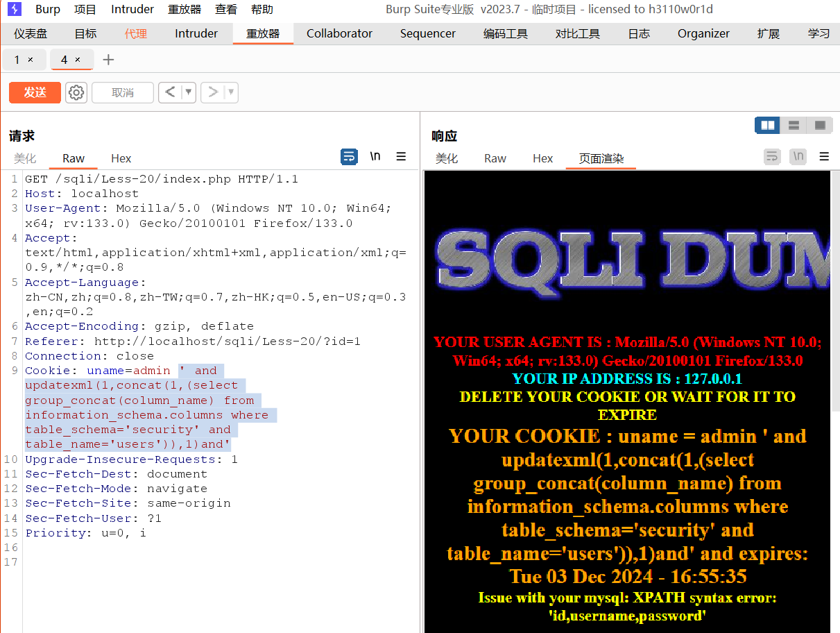840x633 pixels.
Task: Switch to Repeater tab 1
Action: pyautogui.click(x=17, y=60)
